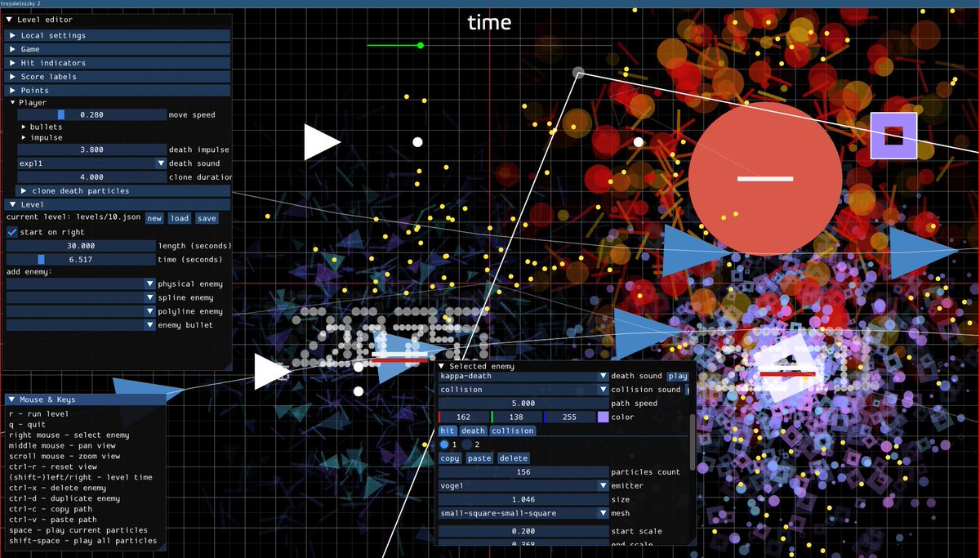Switch to the collision tab
Image resolution: width=980 pixels, height=558 pixels.
coord(512,431)
